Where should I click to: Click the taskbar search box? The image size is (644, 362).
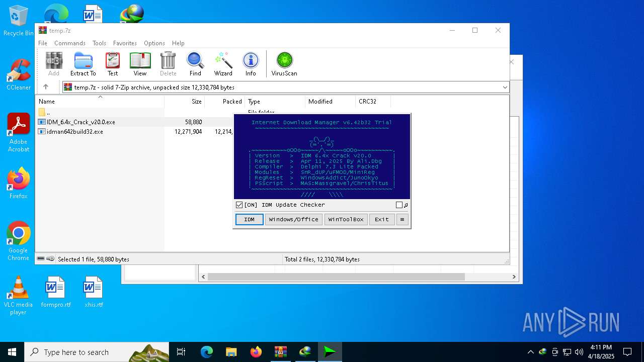point(97,352)
